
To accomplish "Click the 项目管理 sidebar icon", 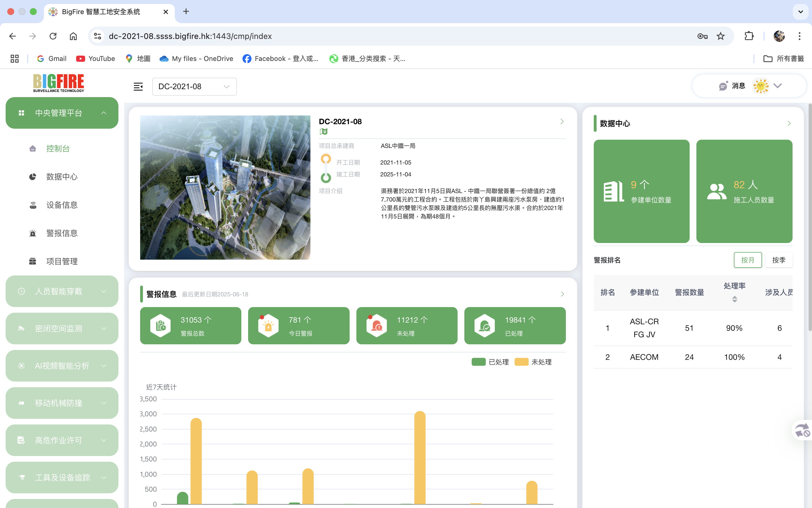I will tap(32, 261).
